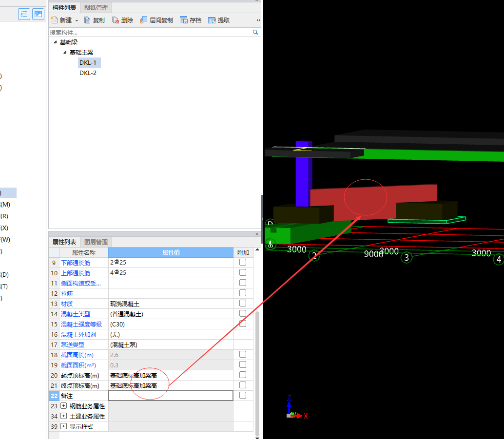The image size is (504, 439).
Task: Click the 提取 extract button
Action: click(219, 20)
